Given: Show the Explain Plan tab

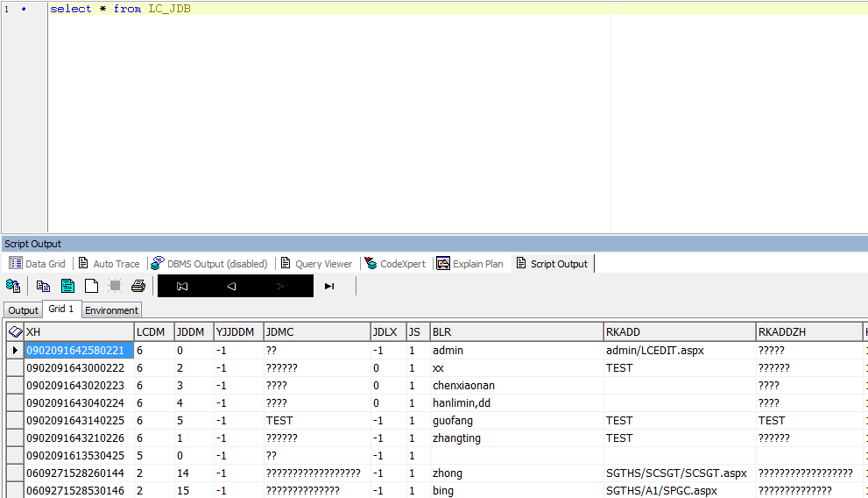Looking at the screenshot, I should pos(470,263).
